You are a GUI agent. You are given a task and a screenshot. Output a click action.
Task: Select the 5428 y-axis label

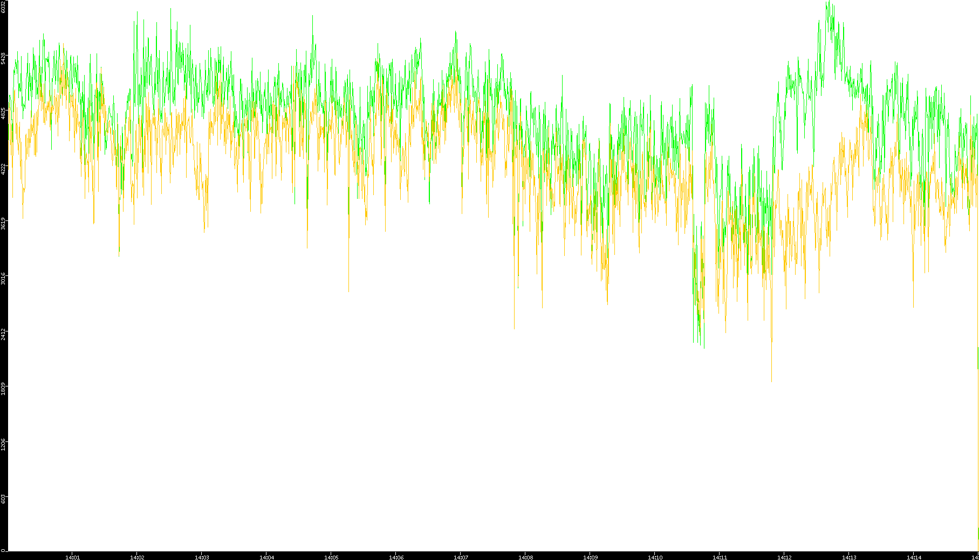(3, 58)
